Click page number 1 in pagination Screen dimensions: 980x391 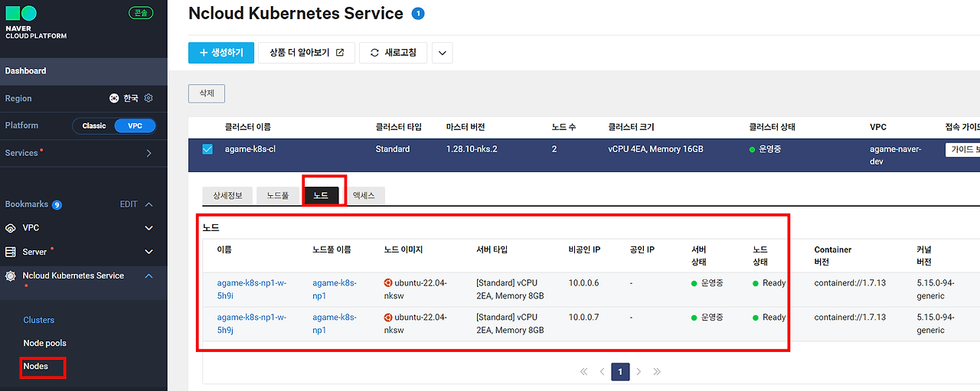tap(620, 372)
